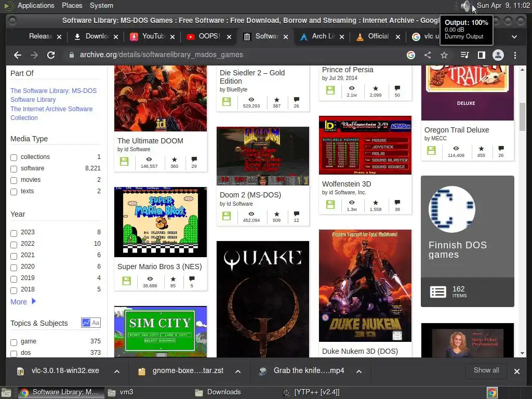Expand More years in the Year filter
The image size is (532, 399).
tap(23, 302)
